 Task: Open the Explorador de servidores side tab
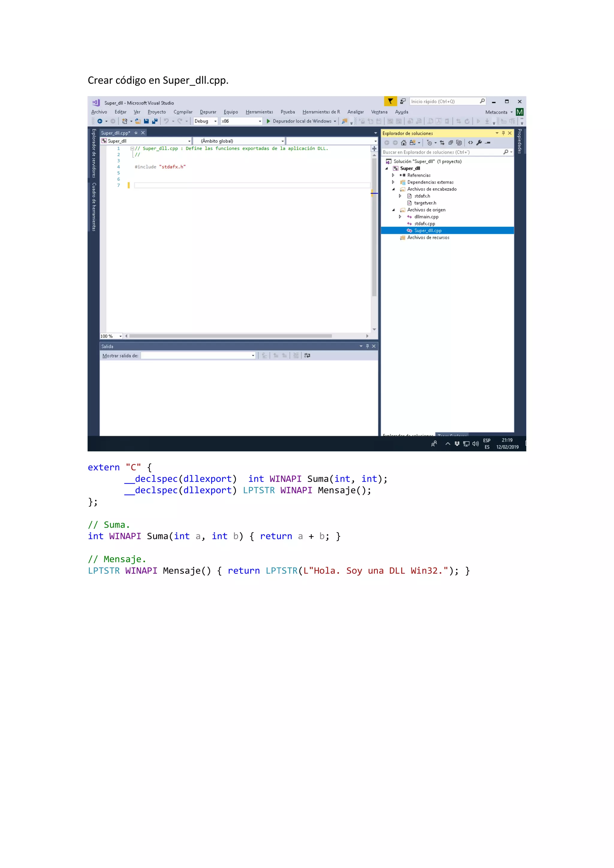(94, 153)
